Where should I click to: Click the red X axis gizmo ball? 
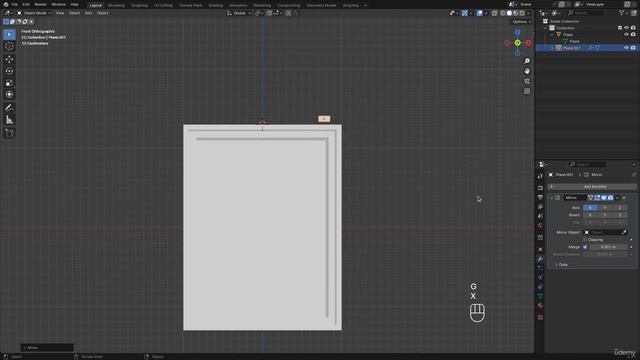528,43
